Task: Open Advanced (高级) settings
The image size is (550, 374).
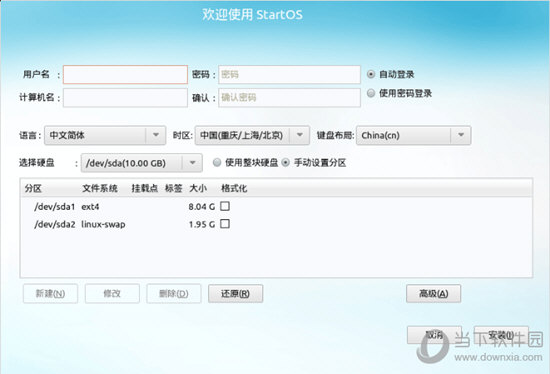Action: pos(434,293)
